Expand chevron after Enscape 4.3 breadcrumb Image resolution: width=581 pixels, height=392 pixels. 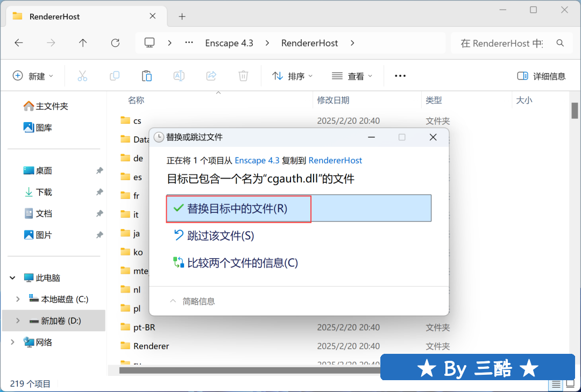(267, 43)
